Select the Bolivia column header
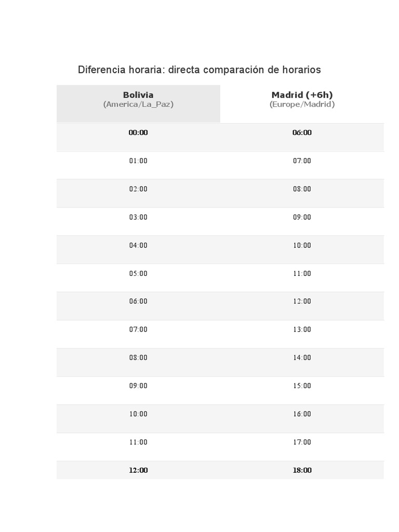 click(x=138, y=95)
